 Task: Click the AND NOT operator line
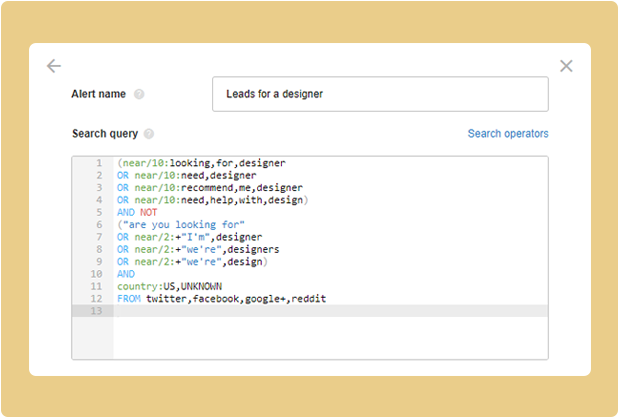137,212
